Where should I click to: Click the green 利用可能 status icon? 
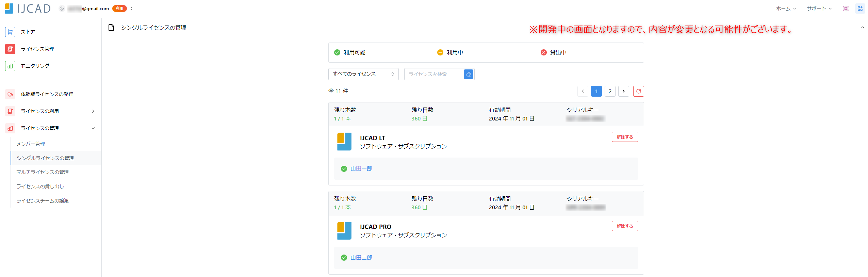337,52
